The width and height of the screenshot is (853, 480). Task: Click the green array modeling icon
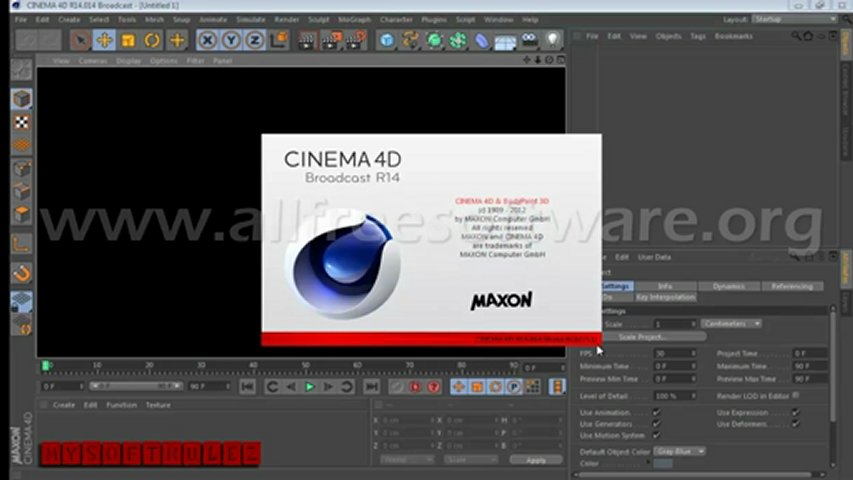(458, 40)
